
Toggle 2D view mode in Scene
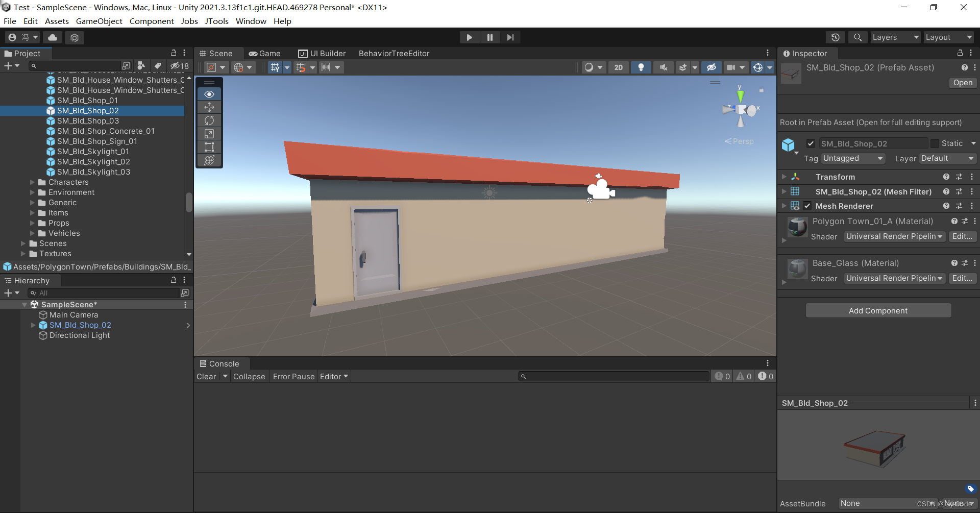point(619,67)
